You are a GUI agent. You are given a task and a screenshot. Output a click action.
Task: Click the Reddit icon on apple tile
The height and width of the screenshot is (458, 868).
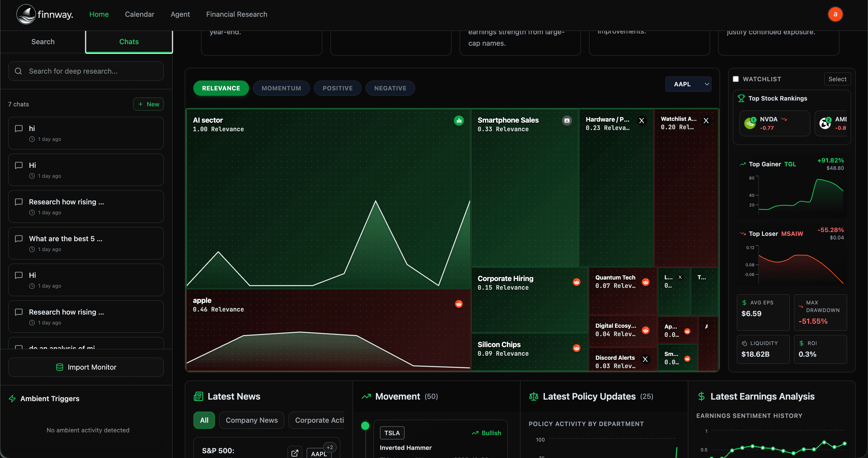[459, 304]
